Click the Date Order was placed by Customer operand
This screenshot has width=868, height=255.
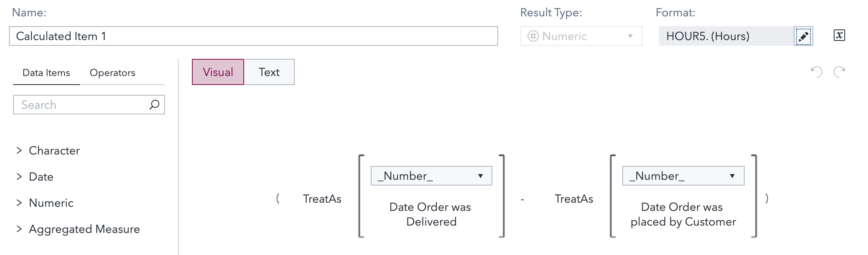[683, 214]
